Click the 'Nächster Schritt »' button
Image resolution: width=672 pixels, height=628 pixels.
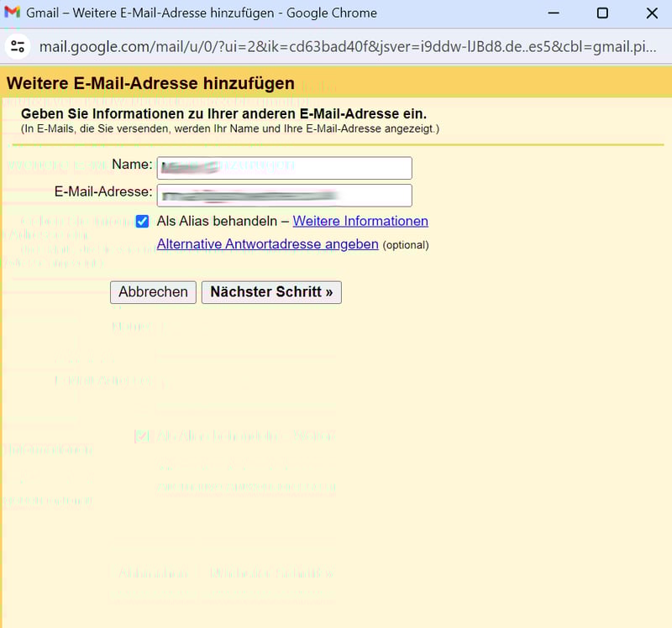[x=271, y=292]
